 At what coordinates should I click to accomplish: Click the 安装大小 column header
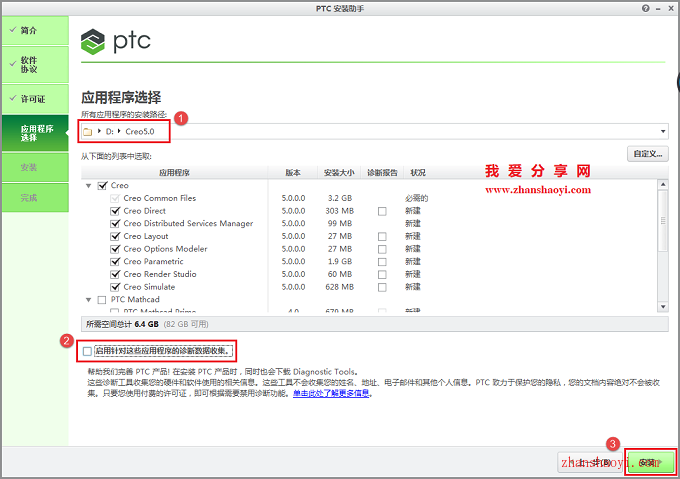pos(339,173)
